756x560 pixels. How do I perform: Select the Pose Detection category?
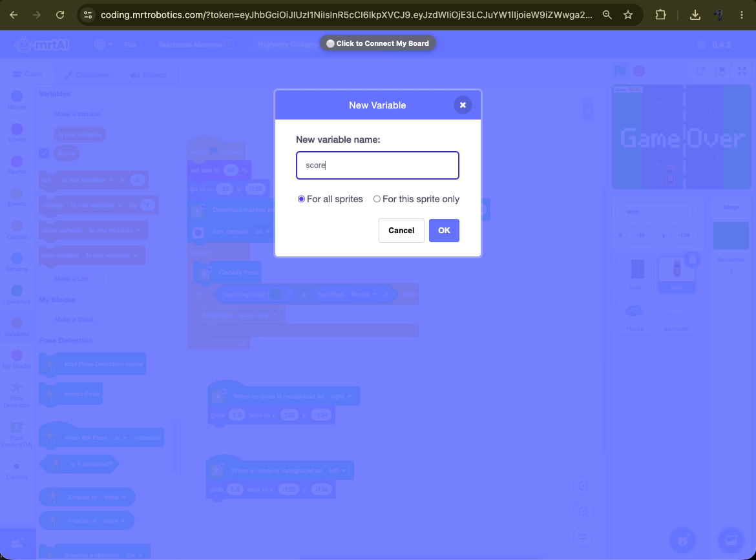(x=17, y=395)
